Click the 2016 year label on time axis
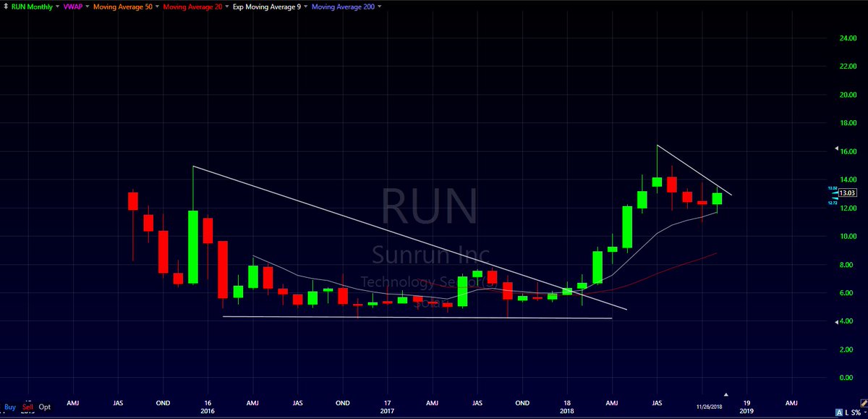Screen dimensions: 868x419 click(x=208, y=411)
